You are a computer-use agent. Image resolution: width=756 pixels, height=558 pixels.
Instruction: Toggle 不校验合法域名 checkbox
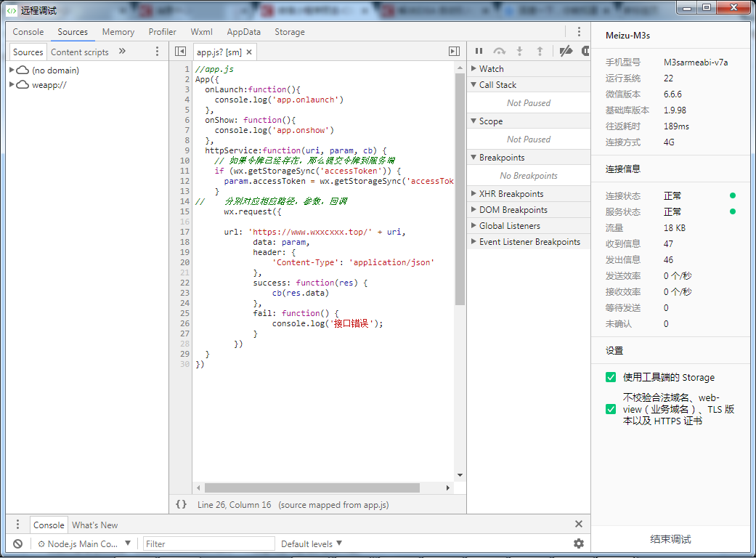click(611, 410)
